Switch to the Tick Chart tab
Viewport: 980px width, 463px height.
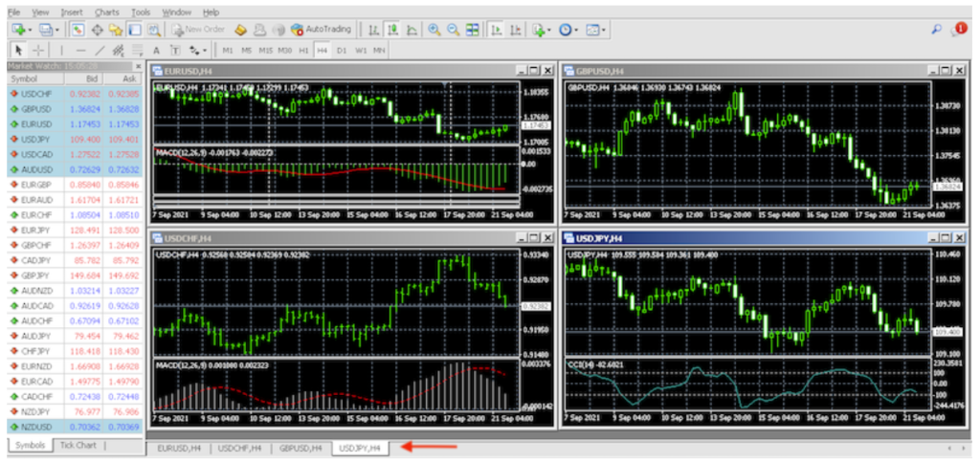[78, 446]
